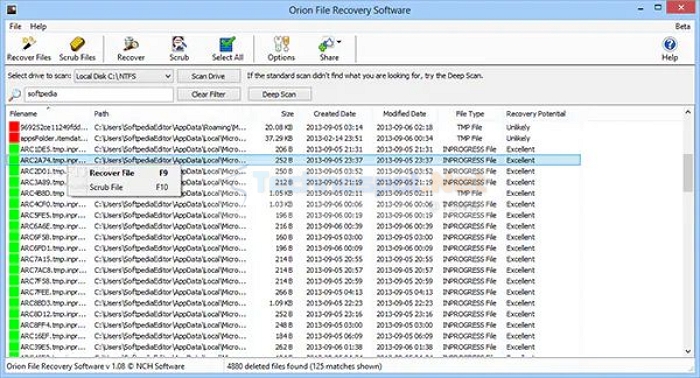Click the magnifier search icon beside filter

pos(15,95)
